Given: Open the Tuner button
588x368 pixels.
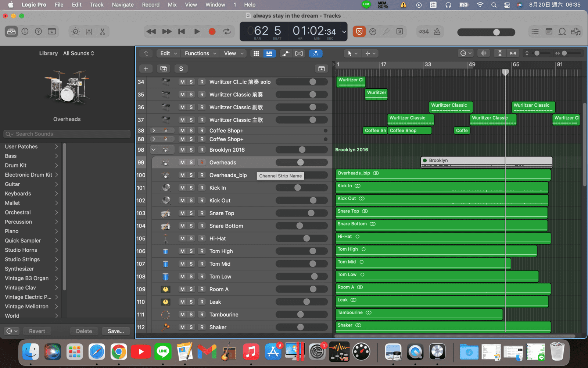Looking at the screenshot, I should [386, 32].
